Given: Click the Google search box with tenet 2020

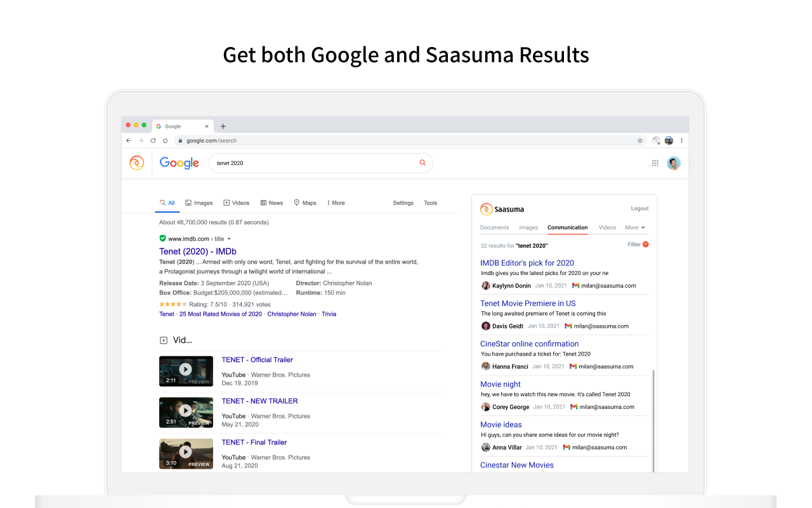Looking at the screenshot, I should (321, 163).
